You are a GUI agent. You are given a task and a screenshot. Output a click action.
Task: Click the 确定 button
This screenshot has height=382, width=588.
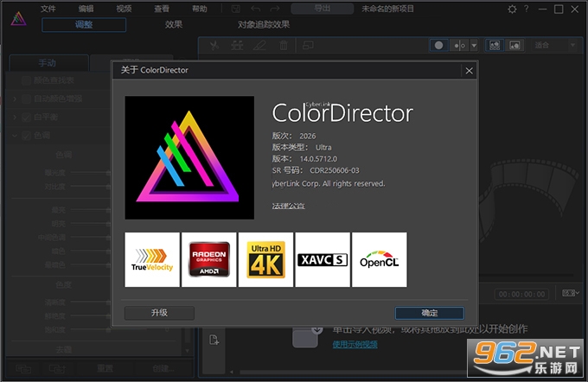click(430, 313)
